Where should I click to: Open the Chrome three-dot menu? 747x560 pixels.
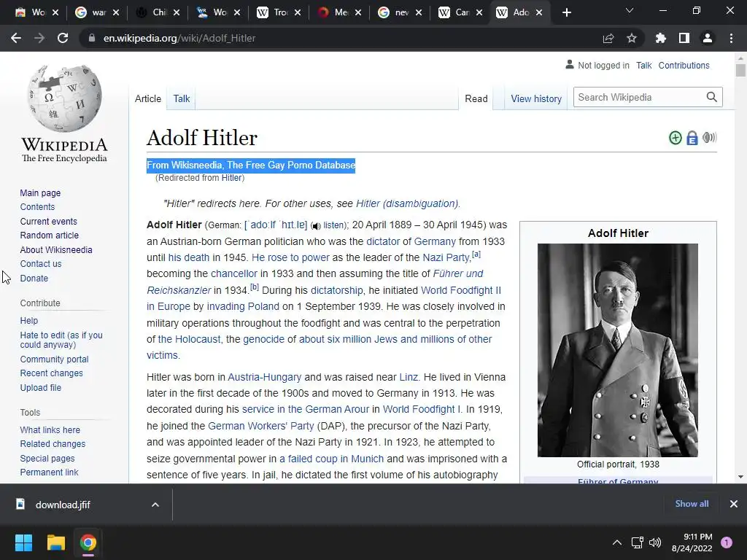[x=731, y=38]
